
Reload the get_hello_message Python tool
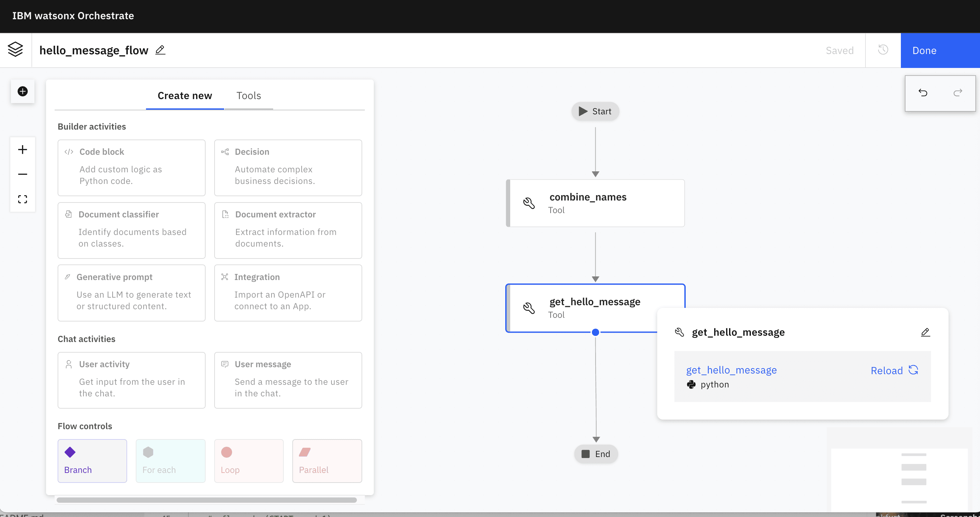pyautogui.click(x=894, y=370)
